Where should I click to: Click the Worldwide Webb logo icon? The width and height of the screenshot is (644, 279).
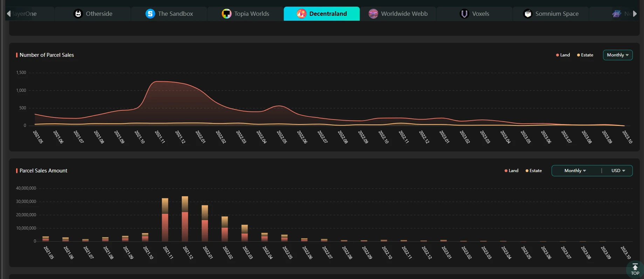373,14
